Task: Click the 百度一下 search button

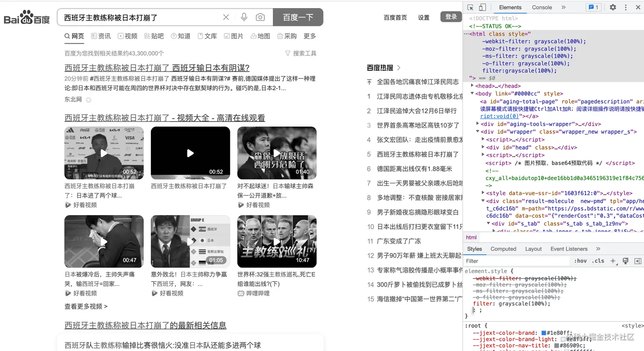Action: pos(298,17)
